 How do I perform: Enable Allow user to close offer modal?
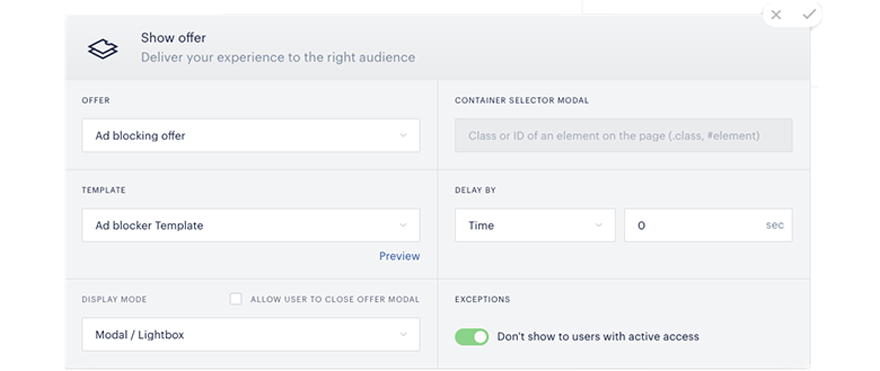(x=236, y=299)
